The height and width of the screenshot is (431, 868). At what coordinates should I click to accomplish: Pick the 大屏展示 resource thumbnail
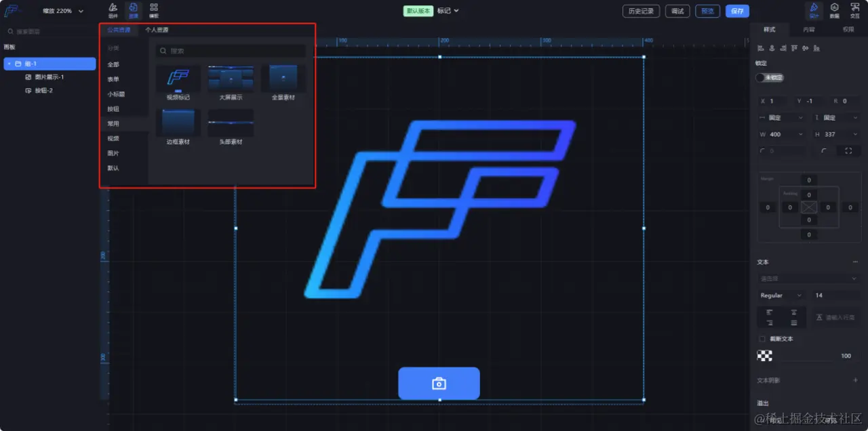231,79
